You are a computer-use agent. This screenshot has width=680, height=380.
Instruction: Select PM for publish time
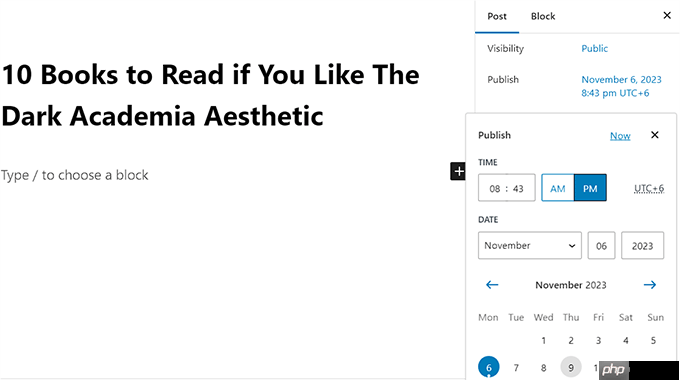tap(590, 188)
